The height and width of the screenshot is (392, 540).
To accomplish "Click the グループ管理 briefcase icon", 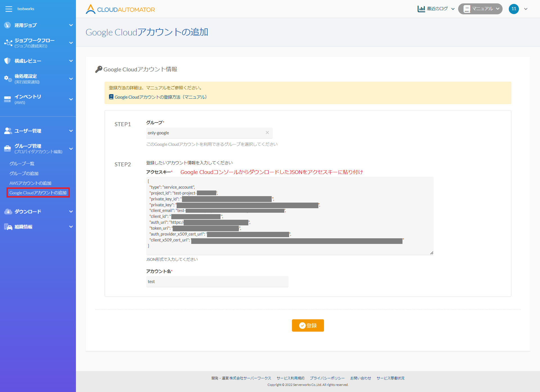I will click(8, 148).
